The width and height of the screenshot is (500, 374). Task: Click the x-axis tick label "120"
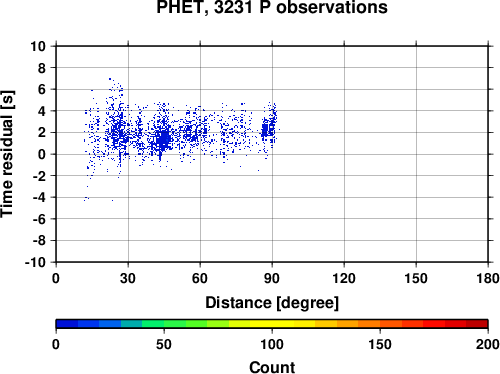coord(344,278)
